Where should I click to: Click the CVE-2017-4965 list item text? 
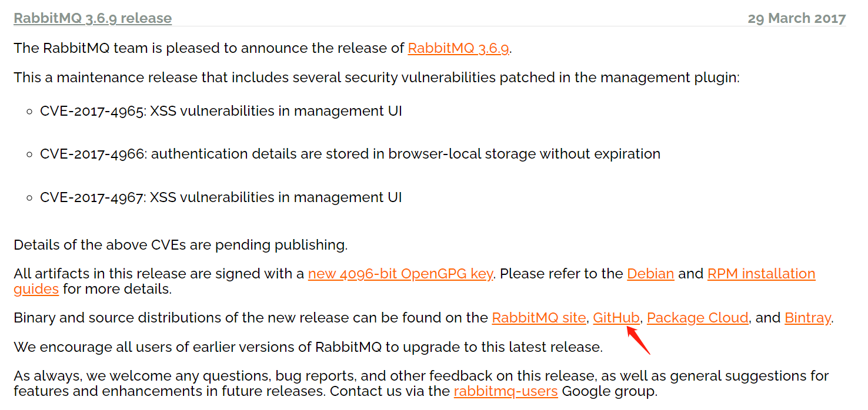[221, 111]
